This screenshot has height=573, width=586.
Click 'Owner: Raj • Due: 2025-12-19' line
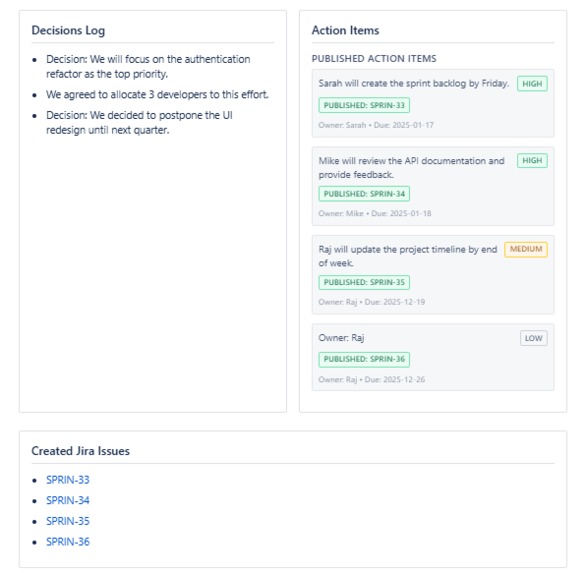372,302
